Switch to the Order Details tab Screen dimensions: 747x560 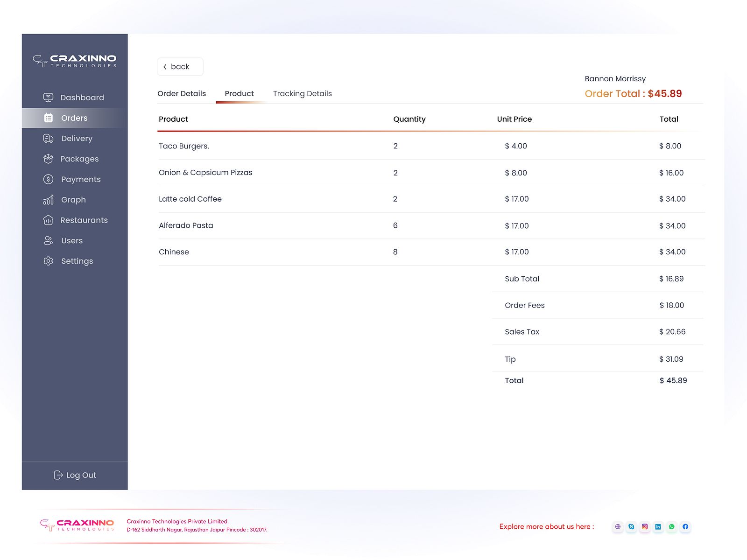(182, 93)
